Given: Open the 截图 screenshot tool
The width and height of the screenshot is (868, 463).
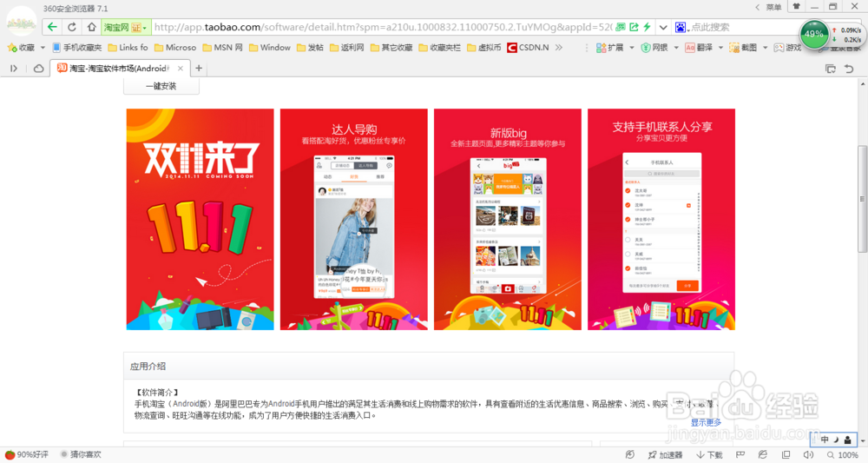Looking at the screenshot, I should (x=743, y=48).
